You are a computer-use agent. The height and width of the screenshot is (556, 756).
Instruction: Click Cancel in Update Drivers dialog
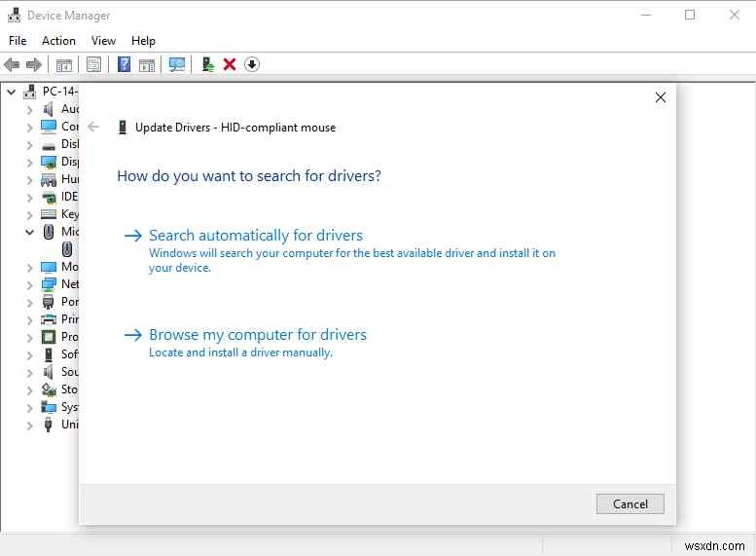[630, 503]
